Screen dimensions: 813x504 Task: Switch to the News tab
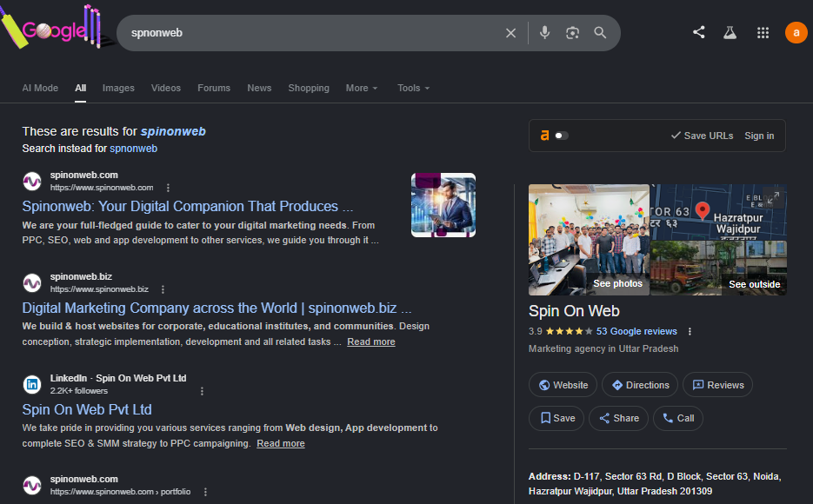pos(259,88)
